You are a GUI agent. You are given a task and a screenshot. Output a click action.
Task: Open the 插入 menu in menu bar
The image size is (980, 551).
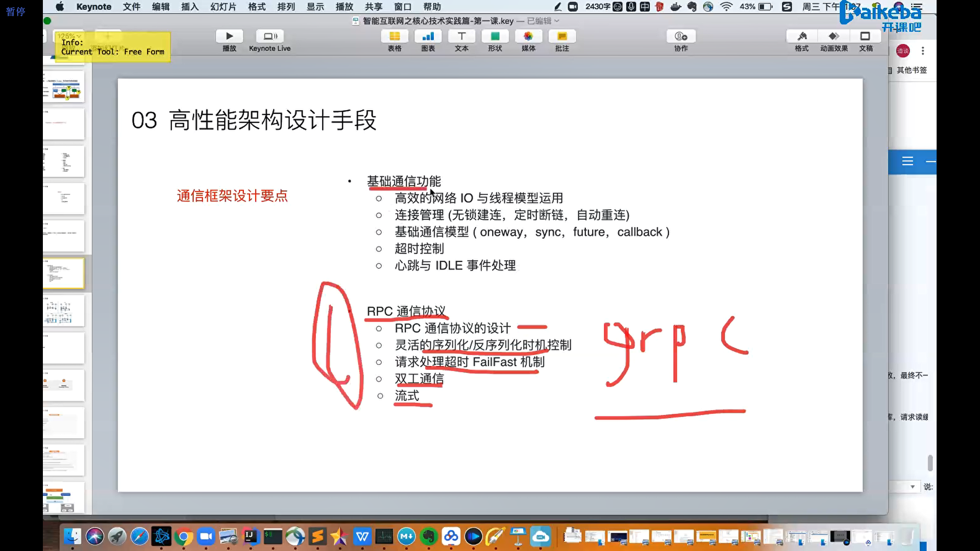pos(189,7)
